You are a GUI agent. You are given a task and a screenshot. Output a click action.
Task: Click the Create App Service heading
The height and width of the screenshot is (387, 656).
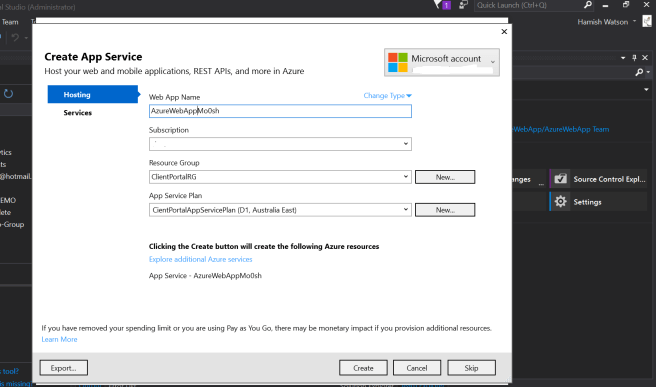[93, 56]
